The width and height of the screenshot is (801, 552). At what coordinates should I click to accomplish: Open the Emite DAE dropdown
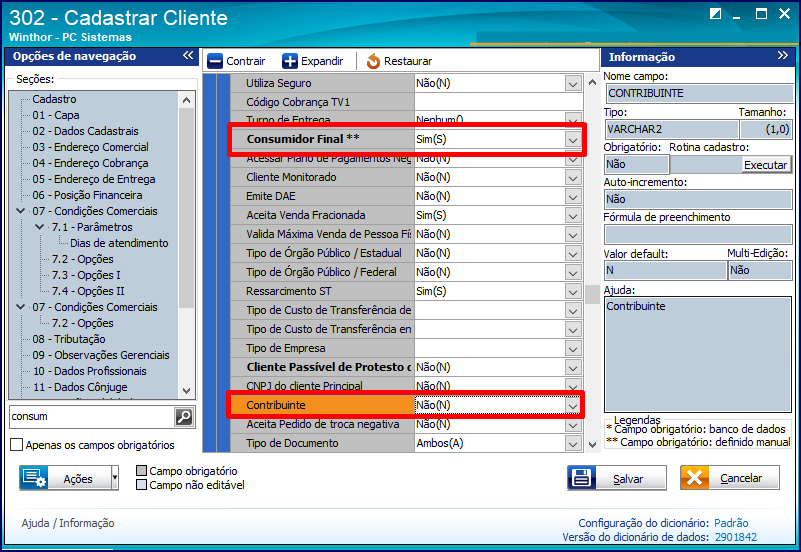coord(573,197)
